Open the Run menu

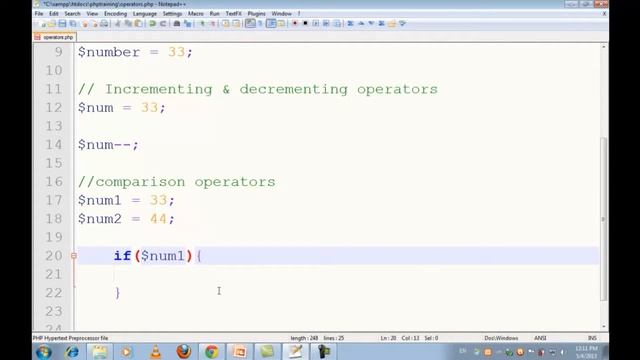(214, 13)
